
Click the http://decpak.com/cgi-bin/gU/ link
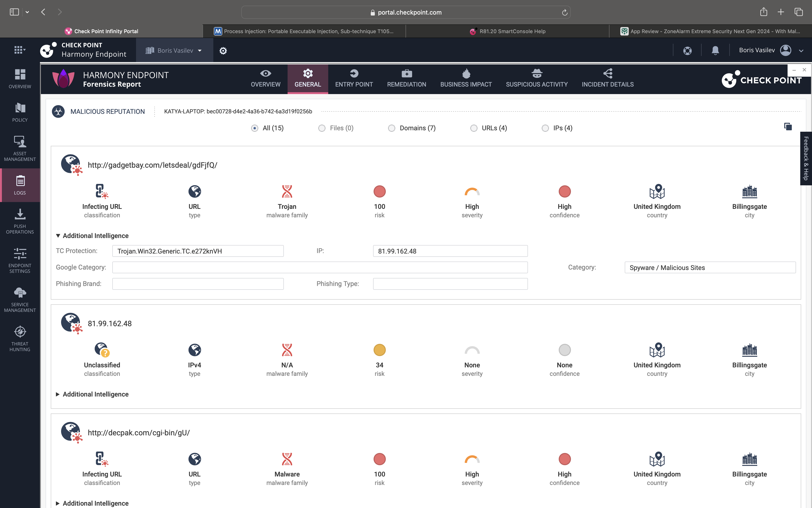139,433
